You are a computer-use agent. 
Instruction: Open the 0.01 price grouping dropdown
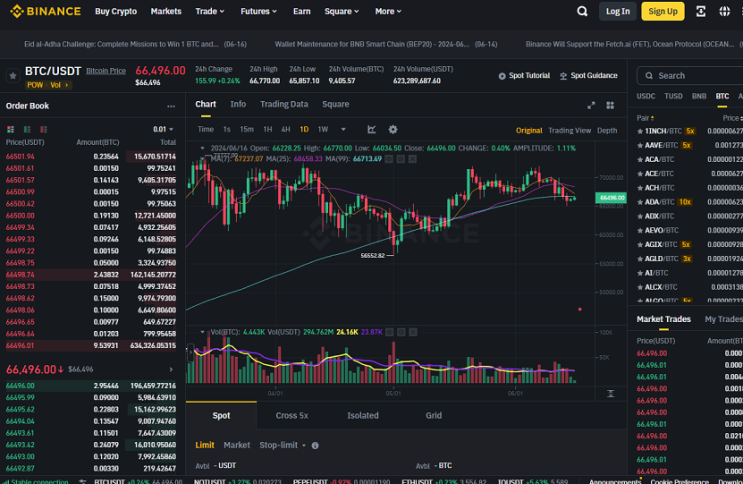click(163, 129)
